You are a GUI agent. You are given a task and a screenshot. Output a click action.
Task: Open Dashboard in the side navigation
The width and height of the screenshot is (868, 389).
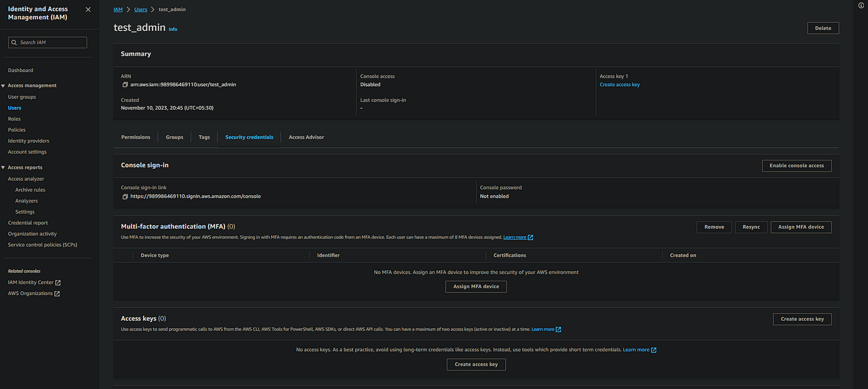coord(20,70)
